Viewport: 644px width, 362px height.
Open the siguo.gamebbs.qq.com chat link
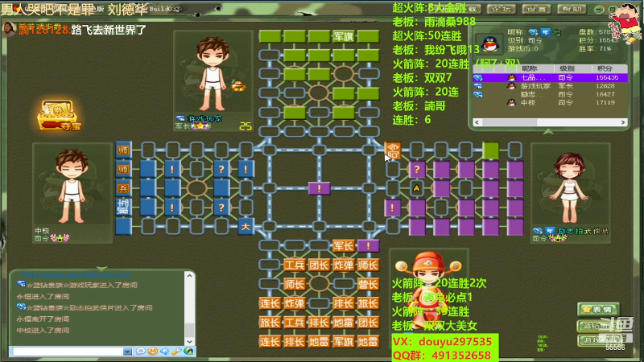76,274
